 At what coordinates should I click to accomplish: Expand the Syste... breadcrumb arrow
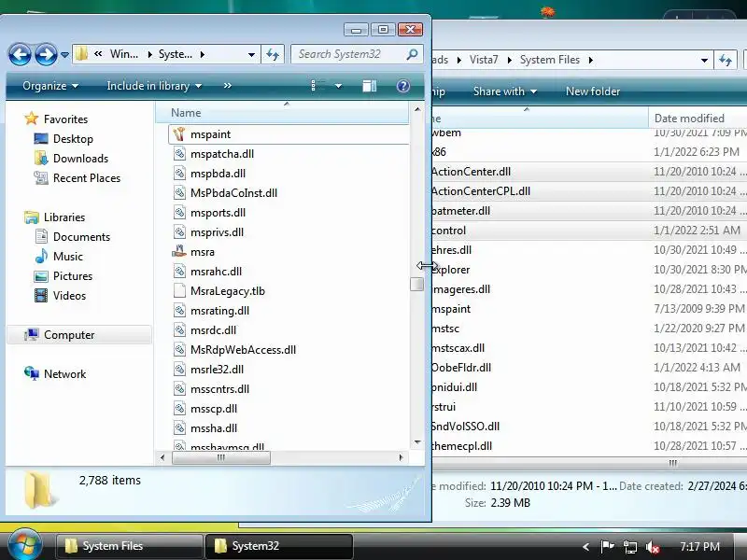pos(203,55)
